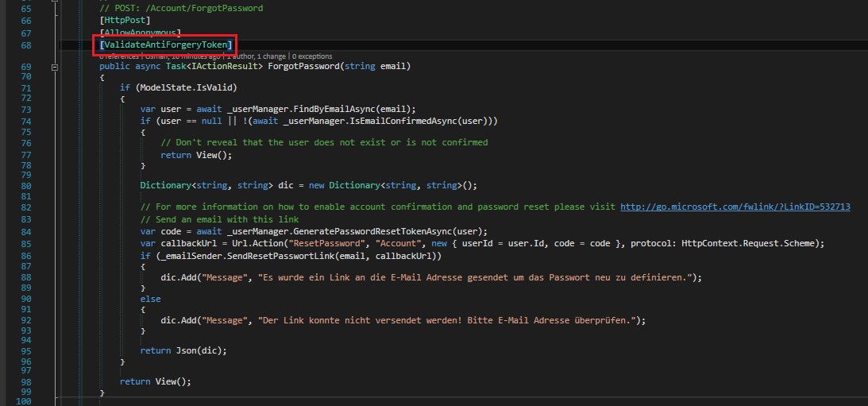This screenshot has height=406, width=868.
Task: Collapse the ForgotPassword method outline box
Action: 55,67
